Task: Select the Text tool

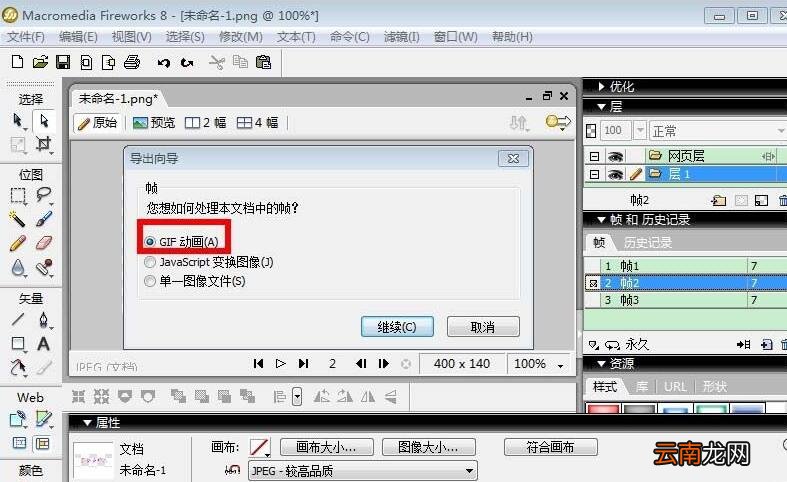Action: 44,344
